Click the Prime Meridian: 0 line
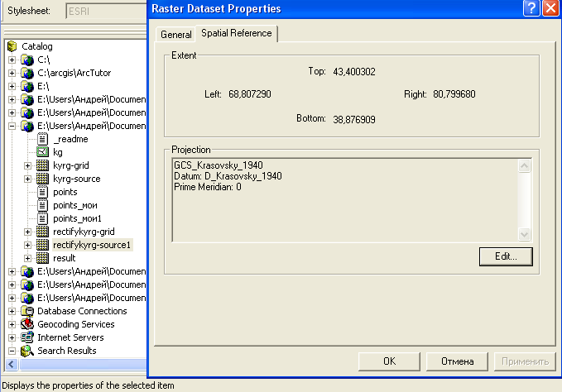 [208, 187]
